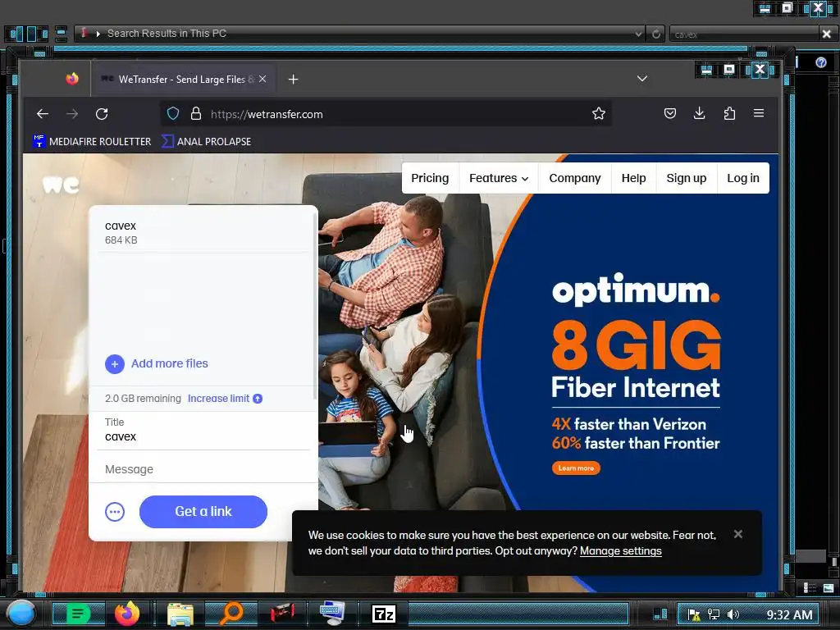
Task: Expand Explorer address bar history dropdown
Action: [638, 34]
